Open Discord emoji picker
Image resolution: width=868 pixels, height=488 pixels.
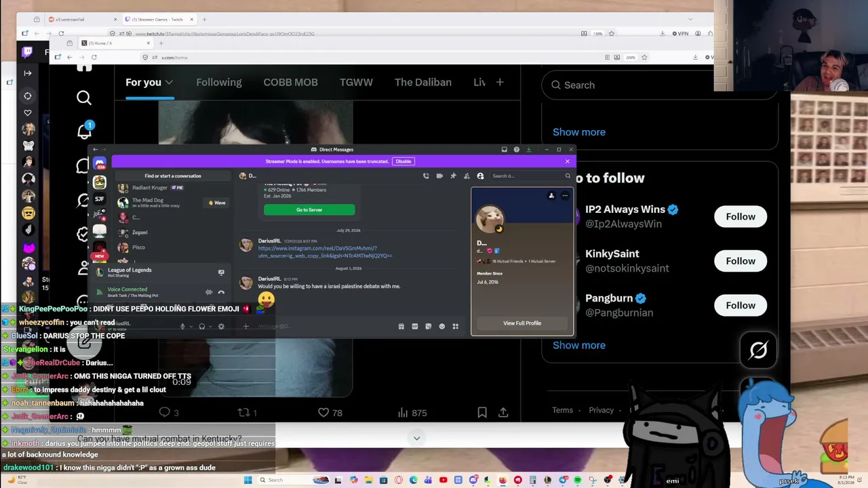pyautogui.click(x=442, y=326)
